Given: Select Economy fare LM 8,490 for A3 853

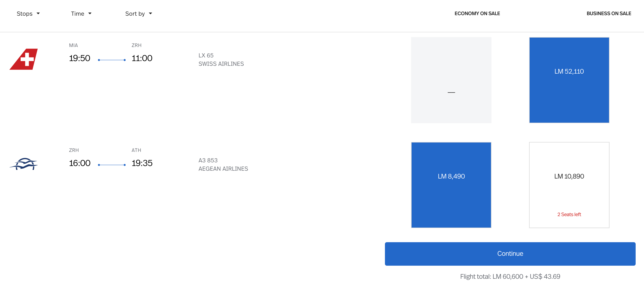Looking at the screenshot, I should [x=451, y=185].
